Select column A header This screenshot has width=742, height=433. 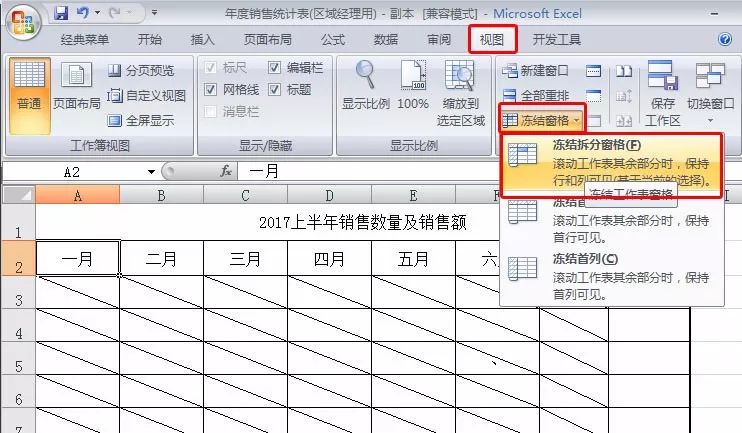coord(78,194)
